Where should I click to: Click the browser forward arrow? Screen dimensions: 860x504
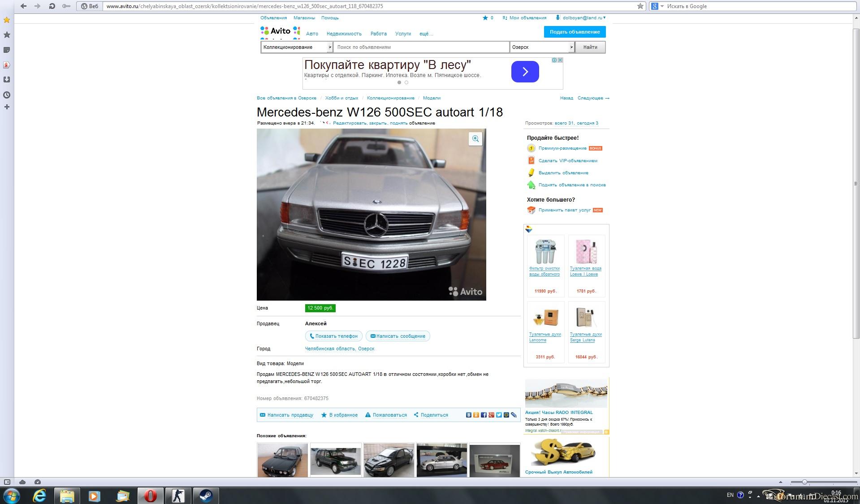coord(38,6)
